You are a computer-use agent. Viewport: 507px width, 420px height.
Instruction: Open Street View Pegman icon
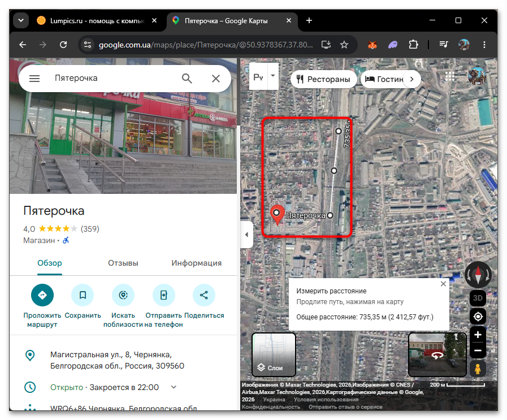click(x=478, y=368)
